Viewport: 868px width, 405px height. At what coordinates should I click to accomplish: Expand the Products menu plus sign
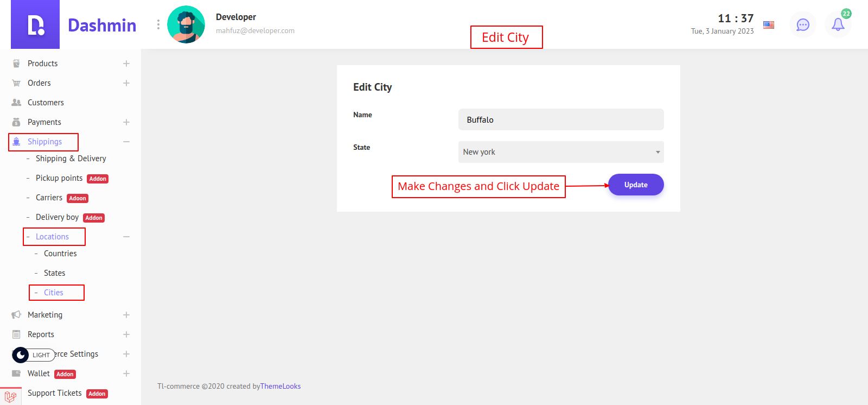(x=126, y=64)
